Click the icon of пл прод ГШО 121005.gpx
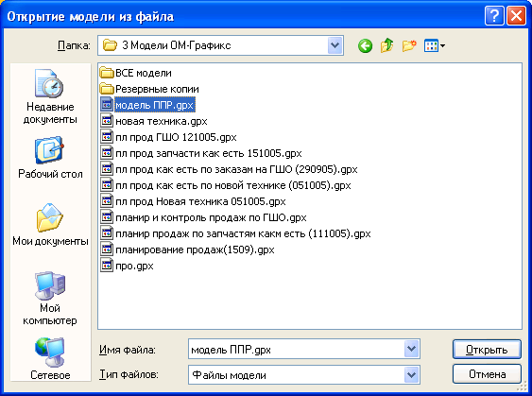 tap(107, 137)
